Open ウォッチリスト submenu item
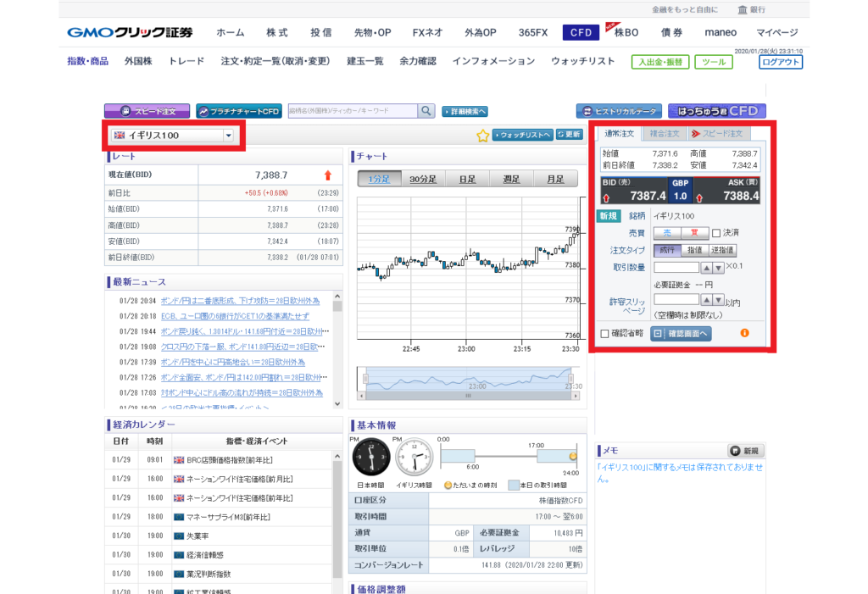Viewport: 868px width, 594px height. click(x=583, y=61)
